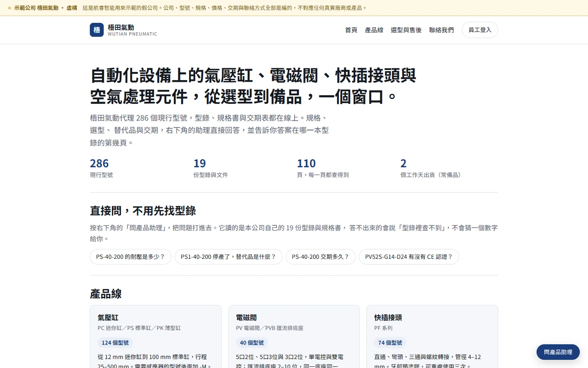Choose the 'PS1-40-200 停產了，替代品是什麼？' chip
This screenshot has width=588, height=368.
click(228, 257)
